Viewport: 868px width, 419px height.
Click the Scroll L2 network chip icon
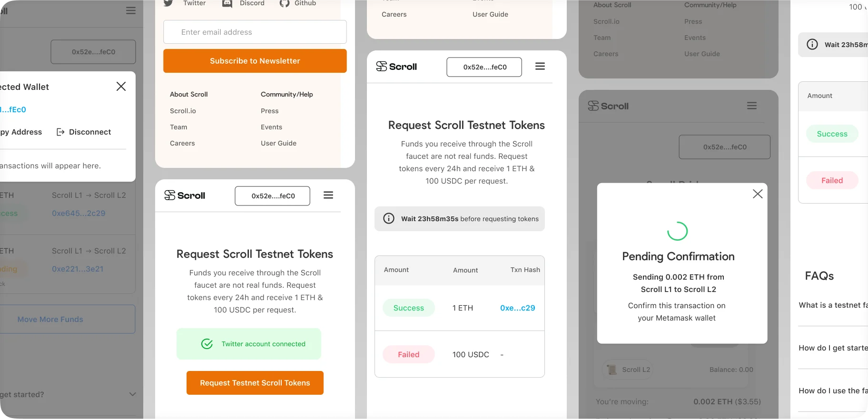point(612,370)
